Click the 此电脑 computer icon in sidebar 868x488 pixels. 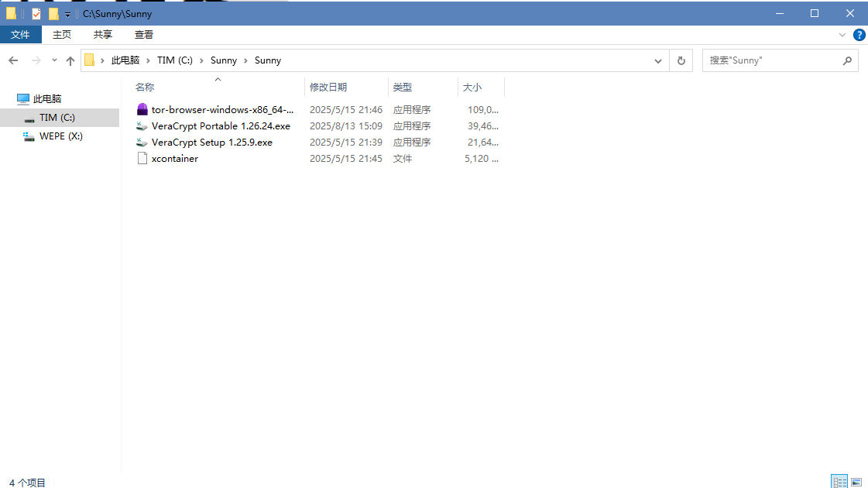[x=23, y=99]
